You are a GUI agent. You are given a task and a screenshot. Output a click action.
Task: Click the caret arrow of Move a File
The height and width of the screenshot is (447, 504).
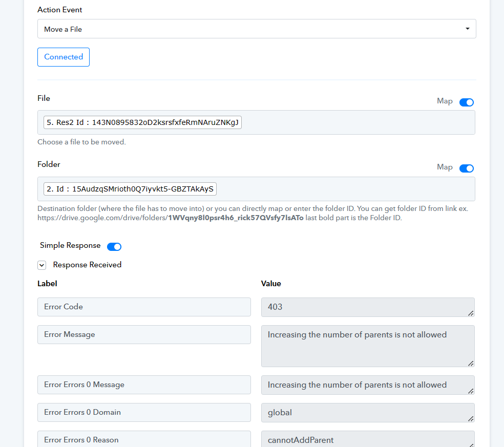(x=467, y=29)
